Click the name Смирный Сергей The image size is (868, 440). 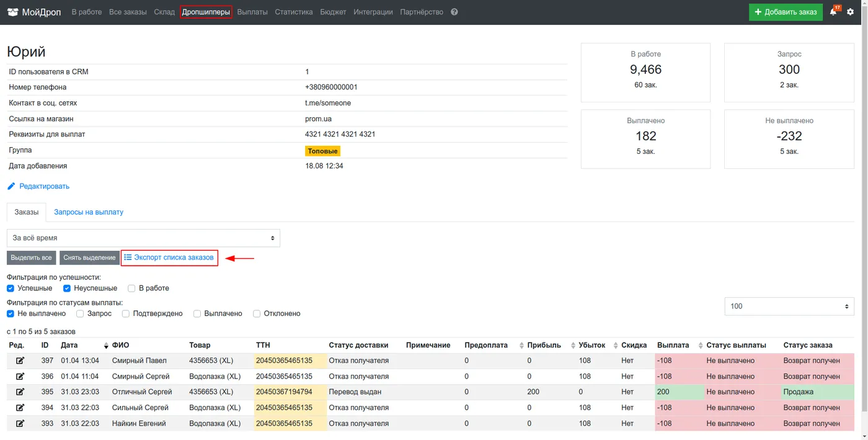140,376
